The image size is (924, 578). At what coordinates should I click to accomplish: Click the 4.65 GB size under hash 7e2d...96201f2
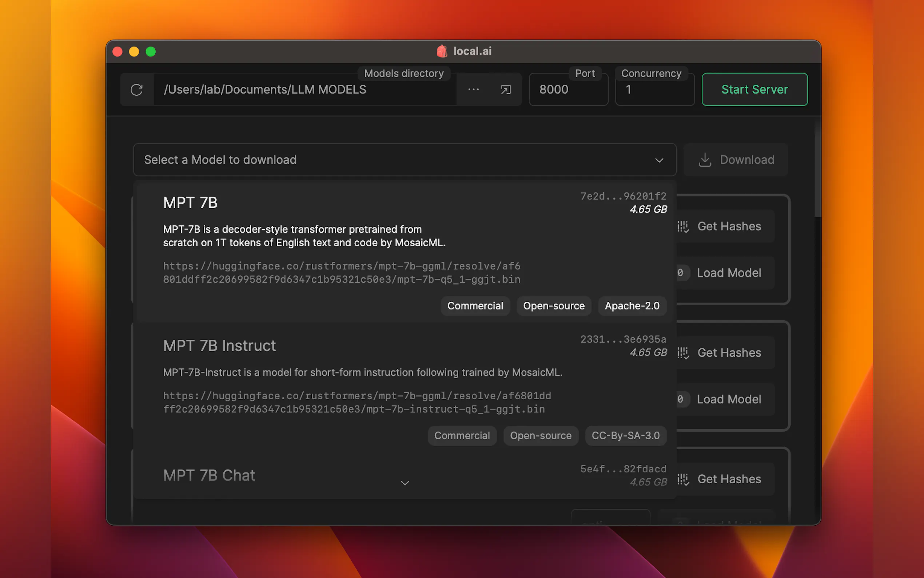click(648, 210)
